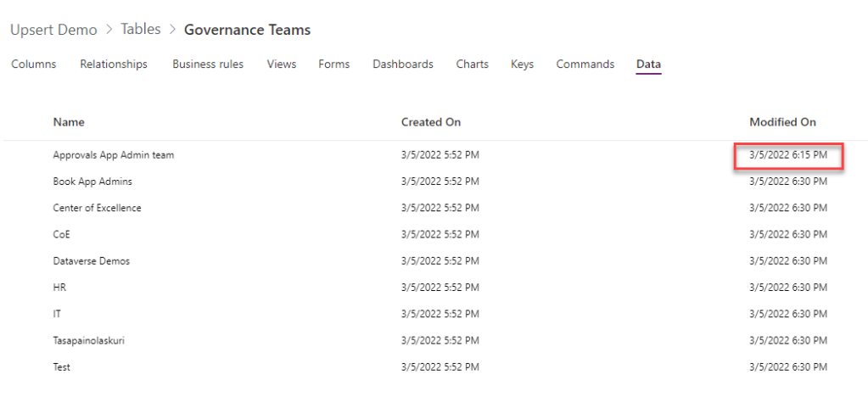Open the Business rules tab
The image size is (868, 397).
pyautogui.click(x=208, y=64)
